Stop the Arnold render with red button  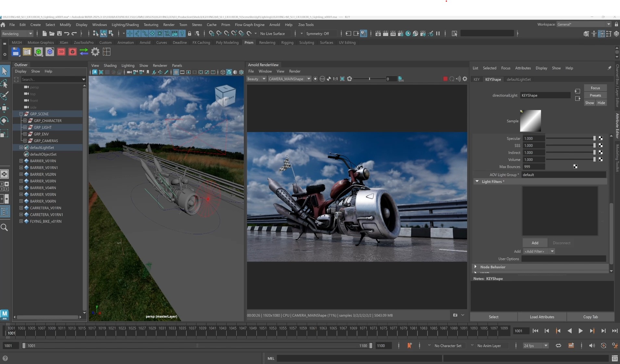[x=445, y=79]
